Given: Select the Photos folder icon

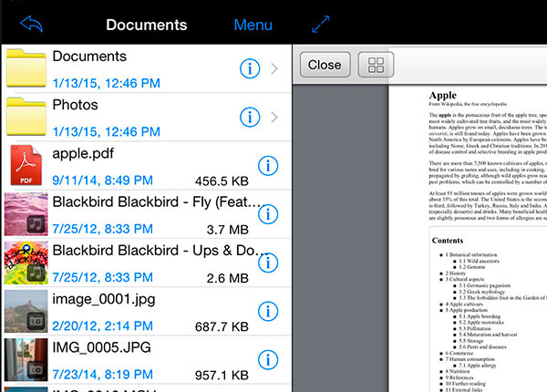Looking at the screenshot, I should [x=26, y=117].
